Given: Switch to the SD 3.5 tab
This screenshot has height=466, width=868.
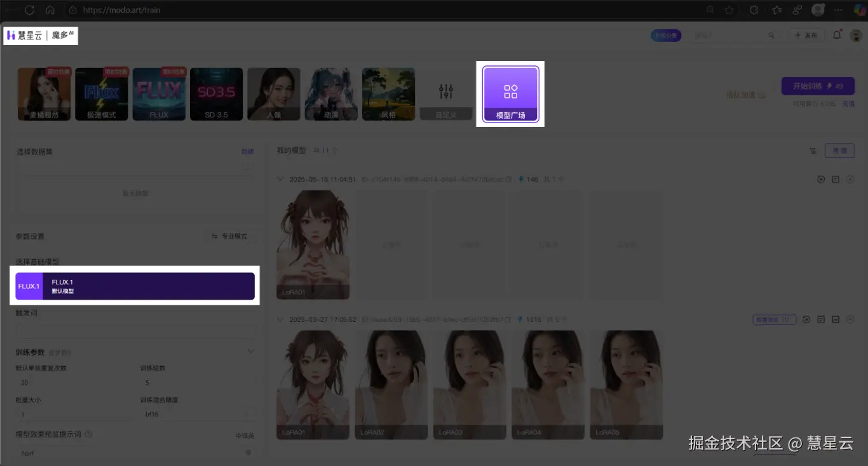Looking at the screenshot, I should (216, 93).
